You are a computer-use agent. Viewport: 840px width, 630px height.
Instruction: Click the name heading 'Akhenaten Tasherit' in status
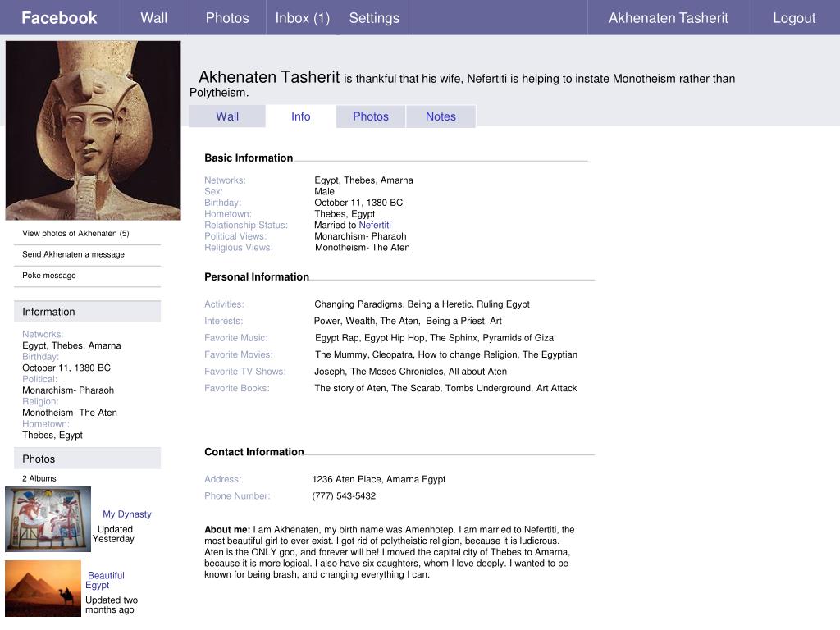pos(269,77)
